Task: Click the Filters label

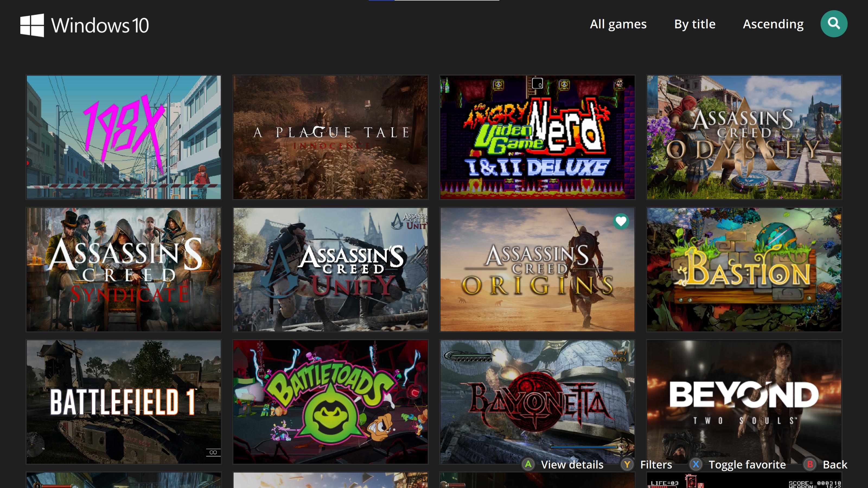Action: (x=656, y=464)
